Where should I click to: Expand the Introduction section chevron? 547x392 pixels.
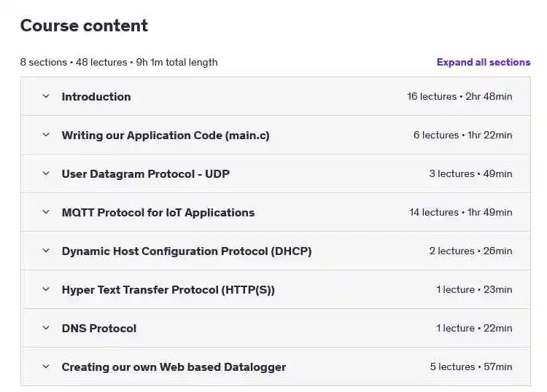pos(46,96)
